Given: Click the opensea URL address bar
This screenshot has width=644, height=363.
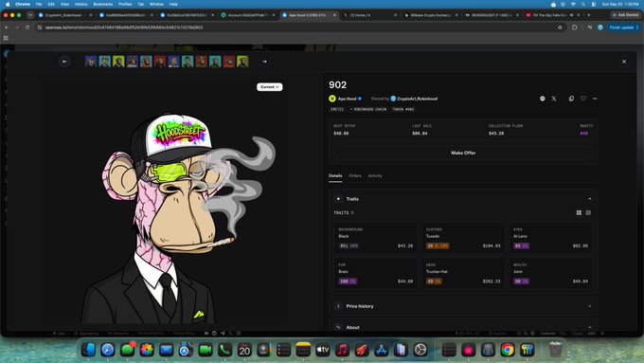Looking at the screenshot, I should (295, 27).
